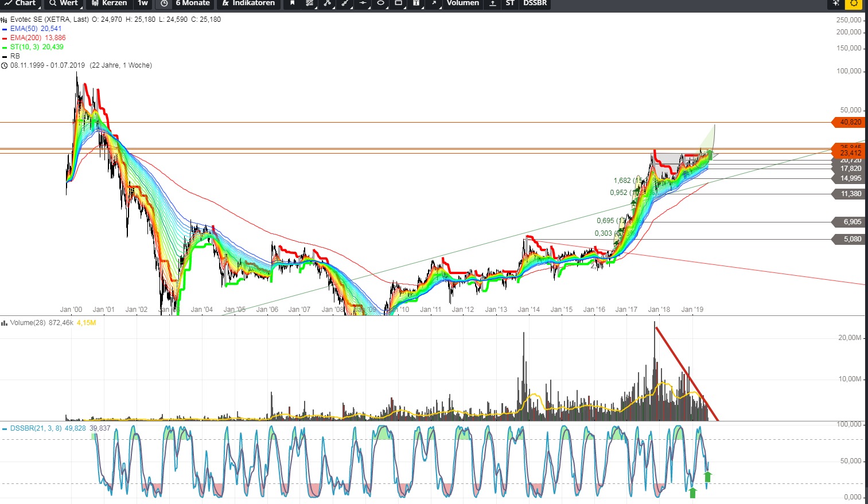Click the clock time range icon
Image resolution: width=868 pixels, height=504 pixels.
coord(164,3)
